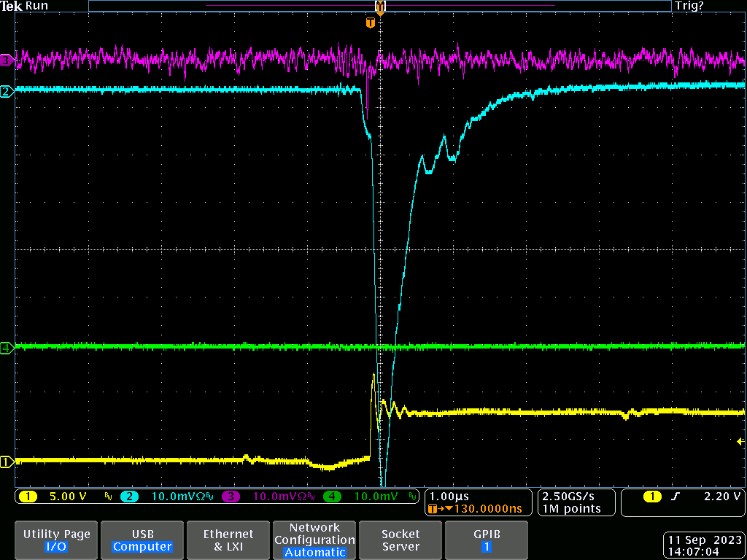Click the 1.00µs timebase readout
747x560 pixels.
[450, 497]
